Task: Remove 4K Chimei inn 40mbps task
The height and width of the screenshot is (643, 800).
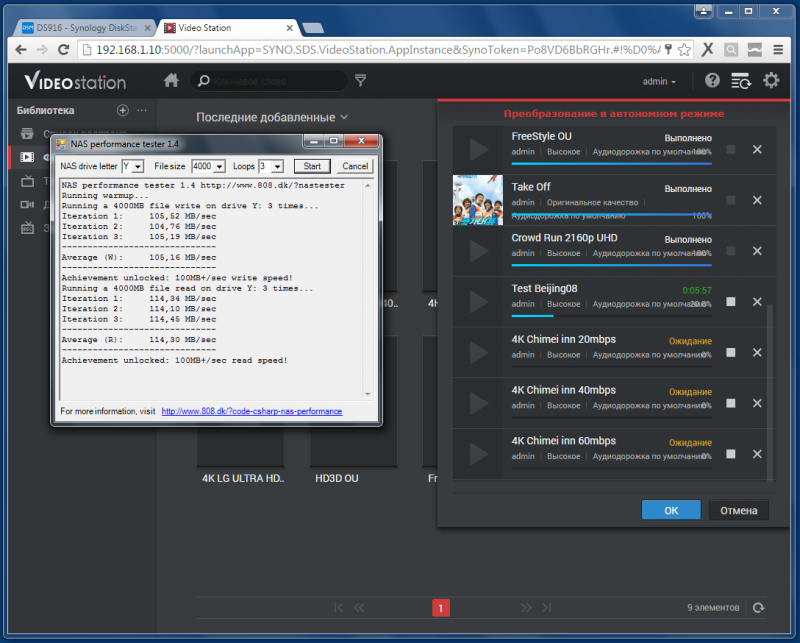Action: click(757, 403)
